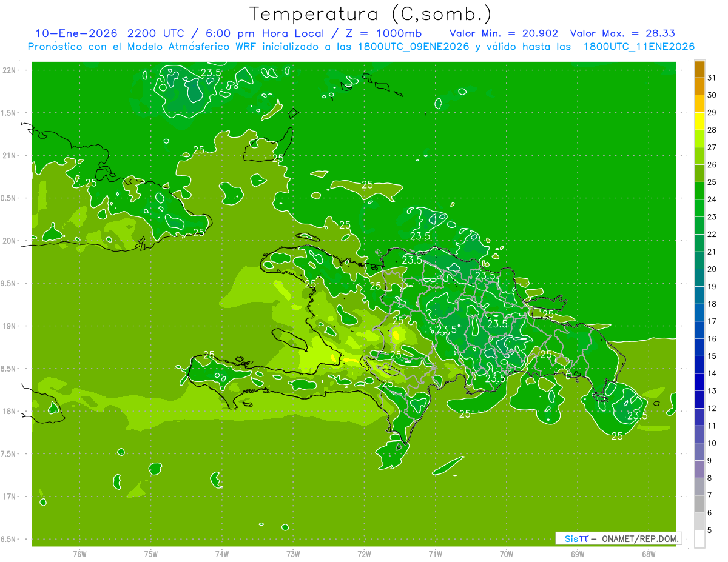Click the teal legend swatch between 19 and 20
Viewport: 728px width, 562px height.
pos(699,278)
